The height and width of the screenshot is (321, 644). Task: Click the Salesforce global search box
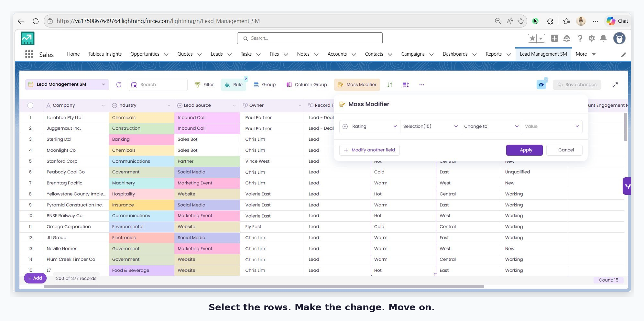point(310,38)
